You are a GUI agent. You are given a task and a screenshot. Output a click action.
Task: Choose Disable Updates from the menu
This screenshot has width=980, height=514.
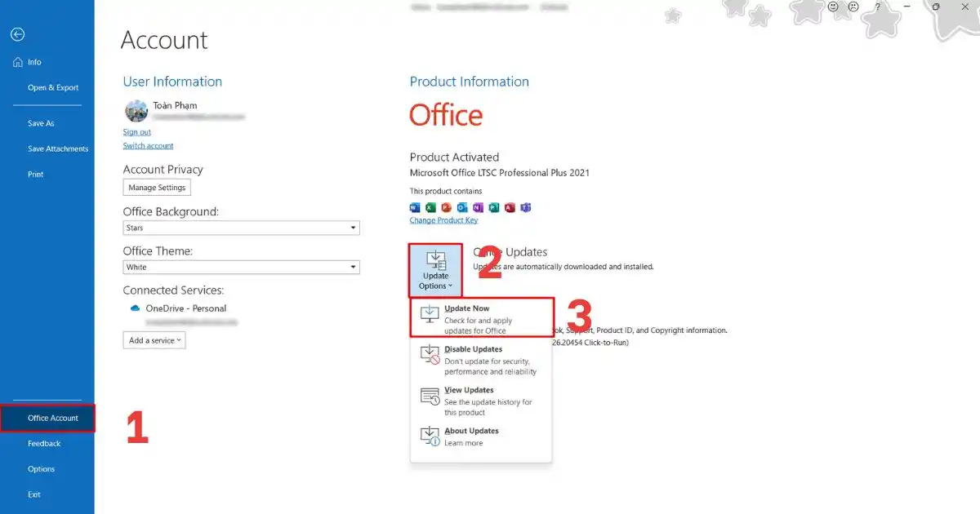tap(482, 360)
